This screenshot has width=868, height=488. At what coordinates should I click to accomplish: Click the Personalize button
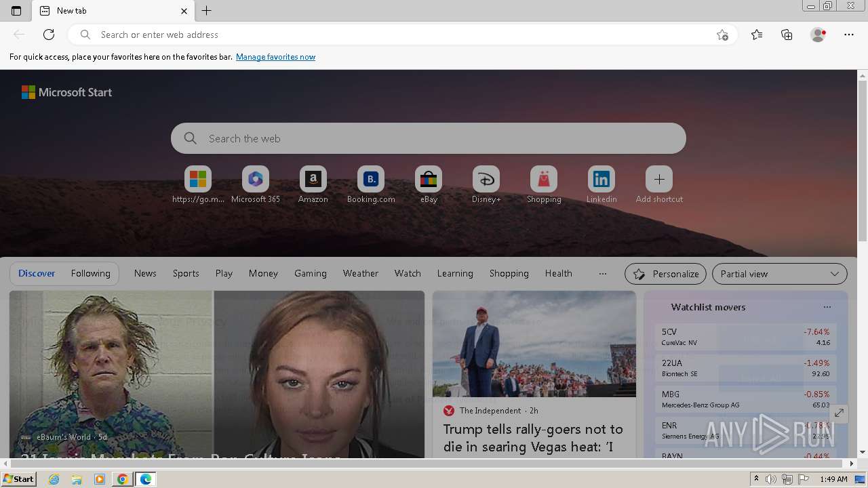pyautogui.click(x=665, y=274)
